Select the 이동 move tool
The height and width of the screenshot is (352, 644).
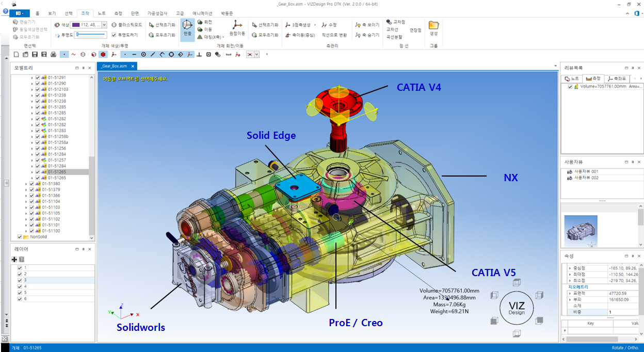205,29
